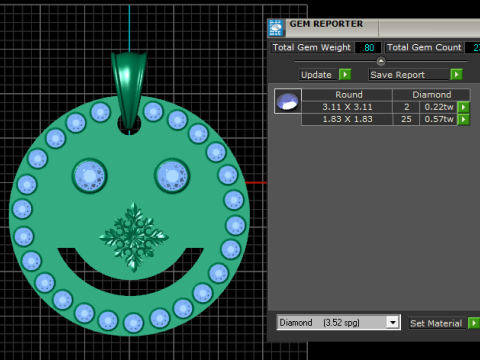Image resolution: width=480 pixels, height=360 pixels.
Task: Click the green arrow next to Update
Action: coord(345,74)
